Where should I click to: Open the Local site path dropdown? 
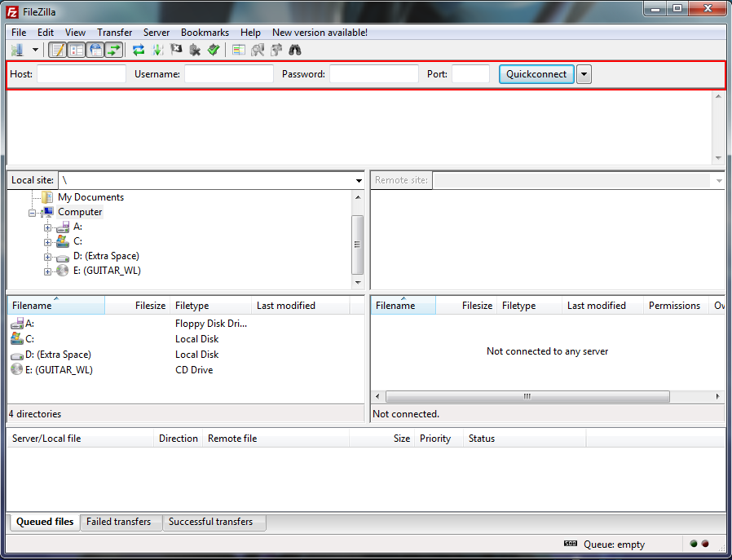click(359, 181)
